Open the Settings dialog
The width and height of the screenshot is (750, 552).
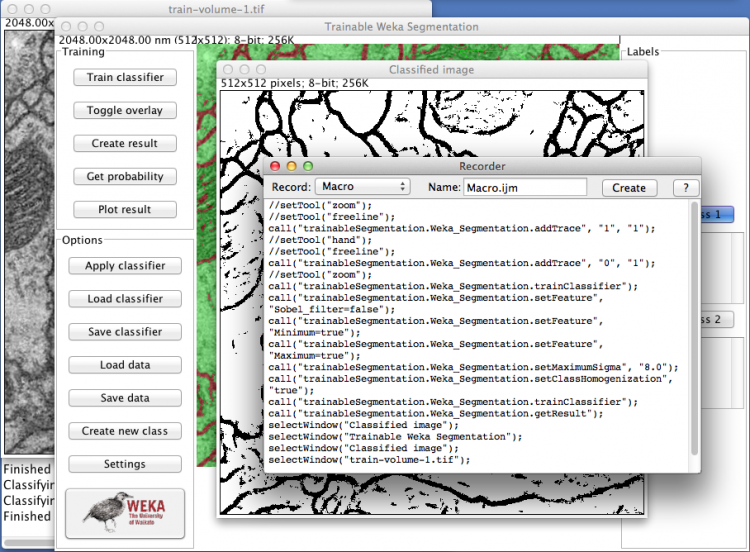tap(125, 463)
